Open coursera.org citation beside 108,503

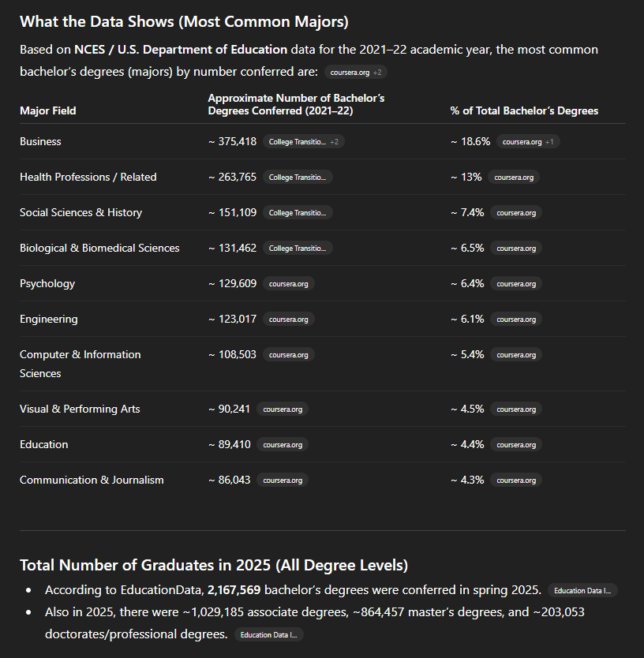click(288, 354)
